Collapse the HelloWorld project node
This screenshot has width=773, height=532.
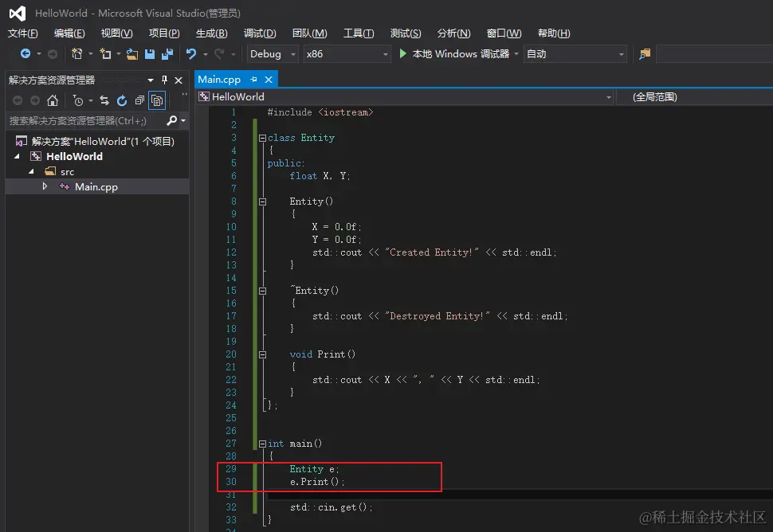pyautogui.click(x=18, y=156)
